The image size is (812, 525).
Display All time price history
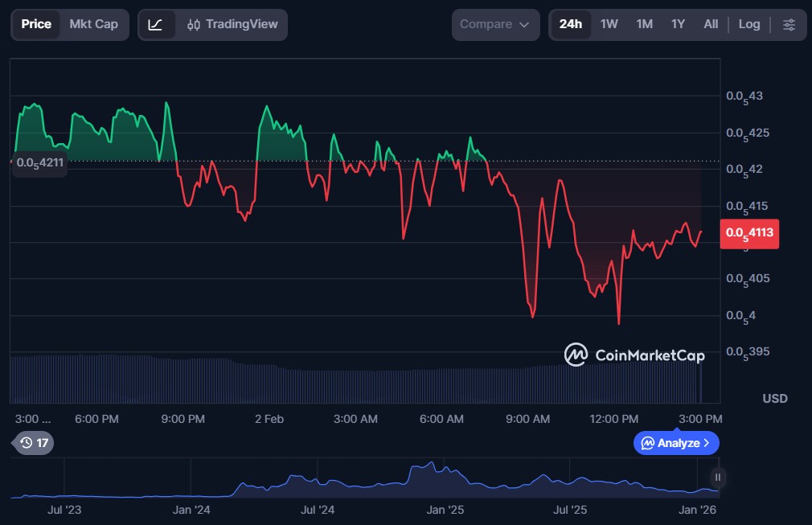click(x=711, y=24)
